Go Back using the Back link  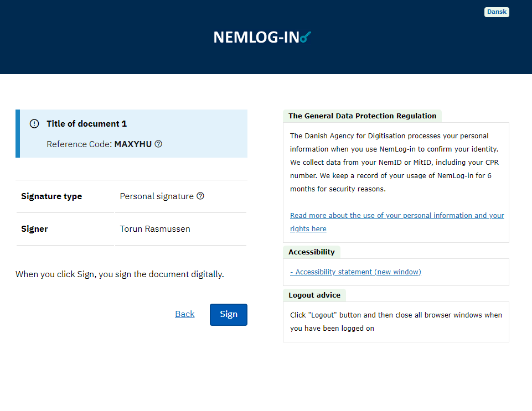(184, 314)
